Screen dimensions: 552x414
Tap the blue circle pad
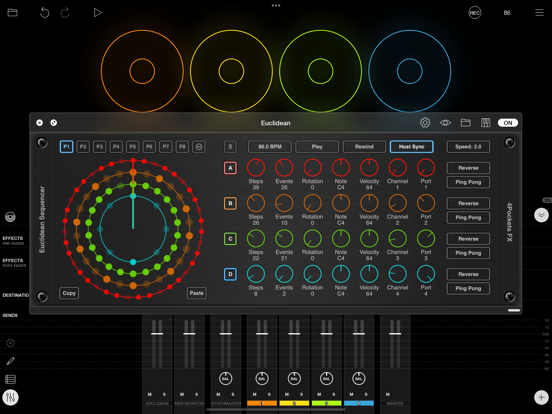(410, 71)
